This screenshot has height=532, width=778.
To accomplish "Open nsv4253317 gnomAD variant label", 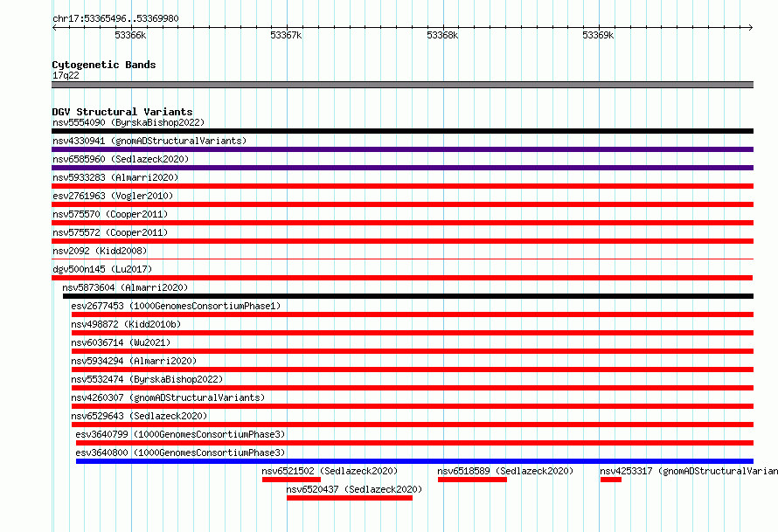I will tap(689, 471).
